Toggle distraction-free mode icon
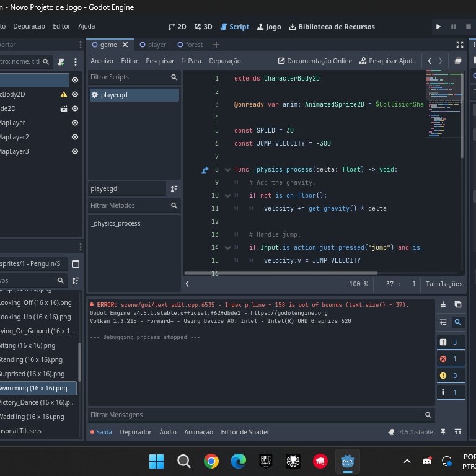The image size is (476, 476). coord(460,45)
